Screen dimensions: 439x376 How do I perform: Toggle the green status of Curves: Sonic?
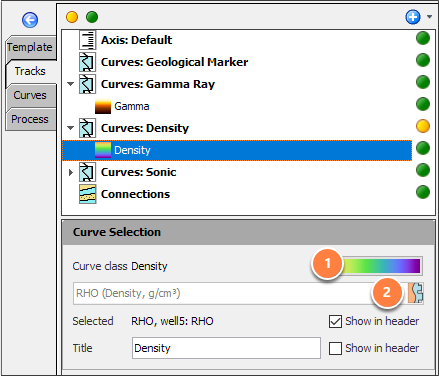coord(423,170)
